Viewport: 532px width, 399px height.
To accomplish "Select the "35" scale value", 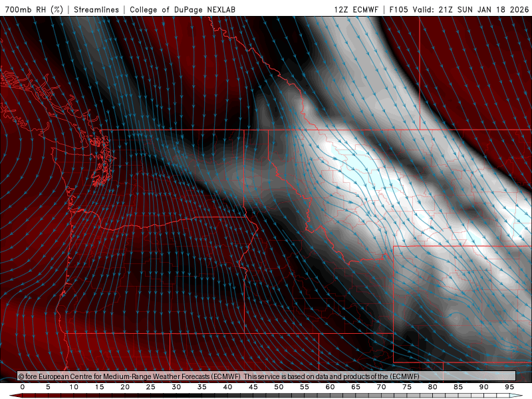I will (202, 387).
